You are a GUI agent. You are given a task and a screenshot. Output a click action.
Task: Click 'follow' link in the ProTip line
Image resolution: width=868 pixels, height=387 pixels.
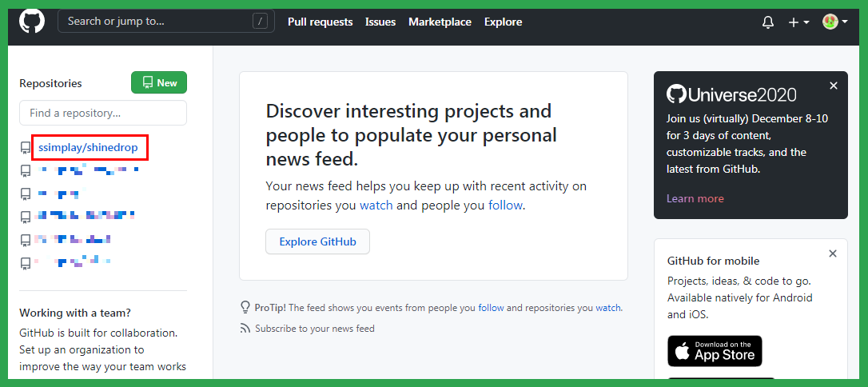pyautogui.click(x=491, y=308)
